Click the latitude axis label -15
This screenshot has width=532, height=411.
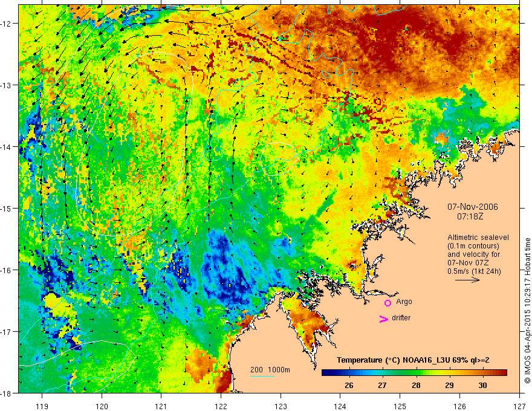coord(7,208)
